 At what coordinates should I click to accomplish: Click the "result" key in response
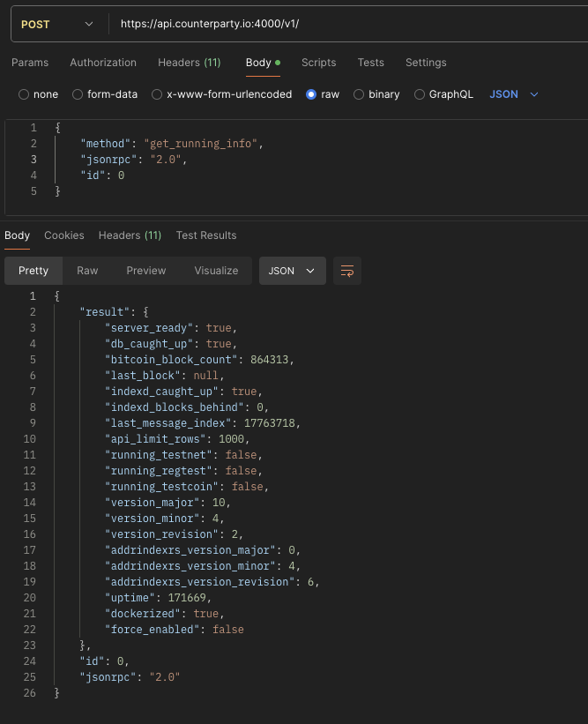click(105, 311)
